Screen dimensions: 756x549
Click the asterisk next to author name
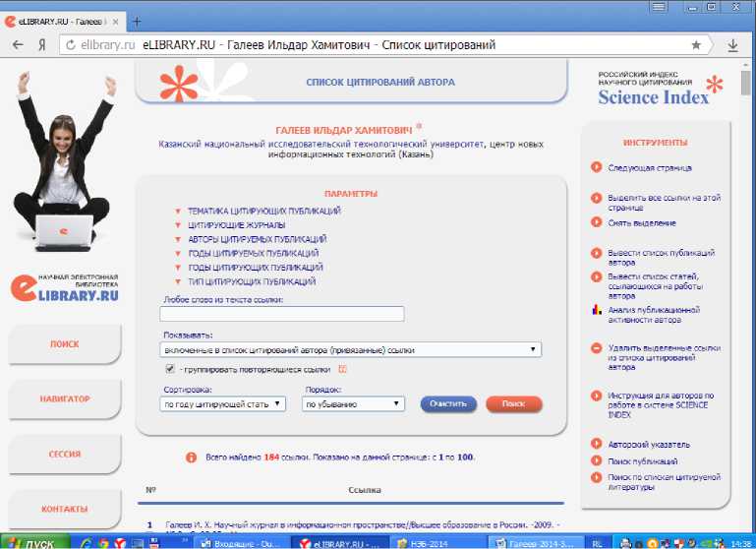(419, 126)
